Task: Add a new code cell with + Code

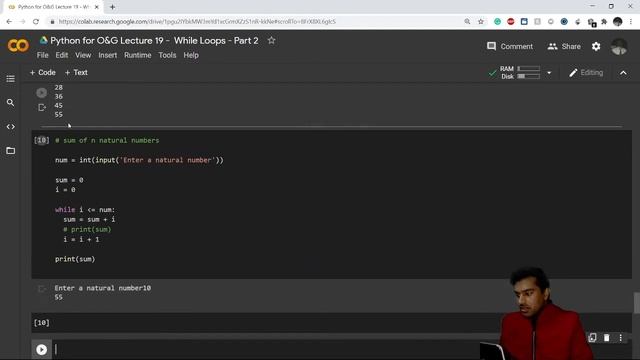Action: click(x=42, y=72)
